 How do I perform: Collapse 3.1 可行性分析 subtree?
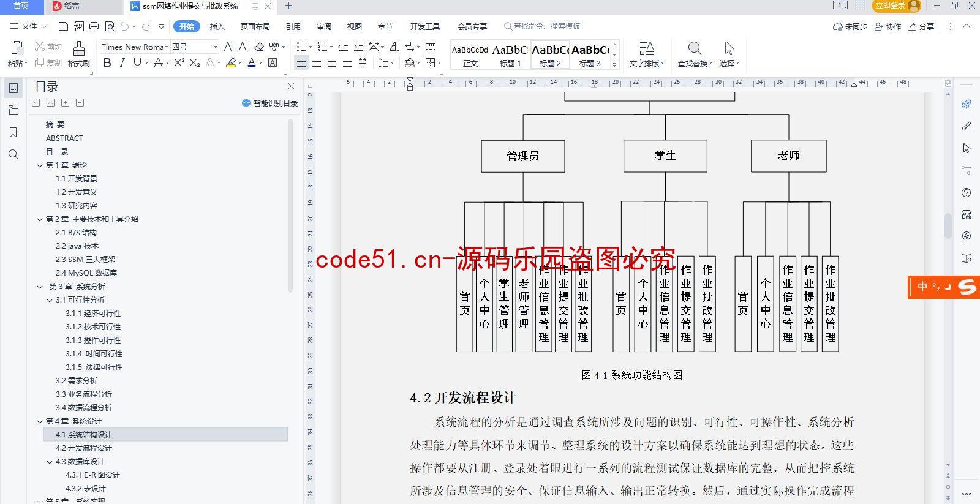[x=50, y=300]
